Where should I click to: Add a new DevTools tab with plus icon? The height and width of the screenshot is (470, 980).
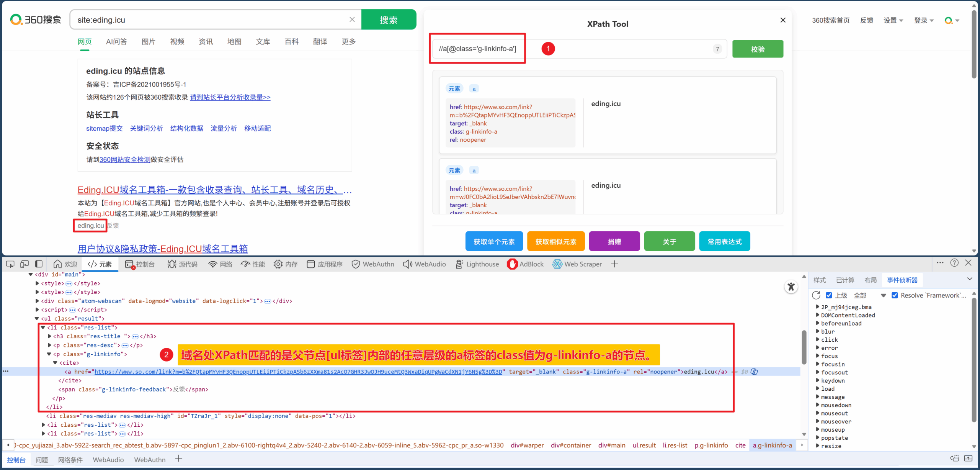coord(614,264)
